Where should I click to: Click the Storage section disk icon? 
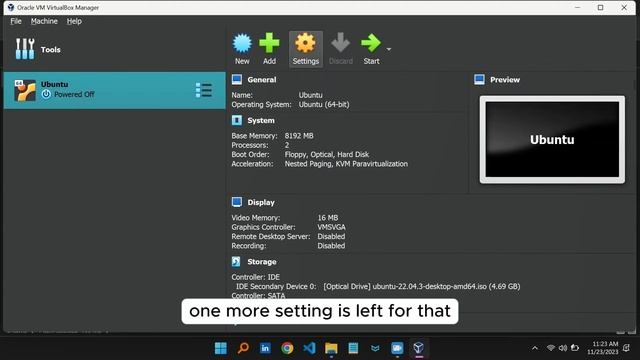tap(236, 262)
